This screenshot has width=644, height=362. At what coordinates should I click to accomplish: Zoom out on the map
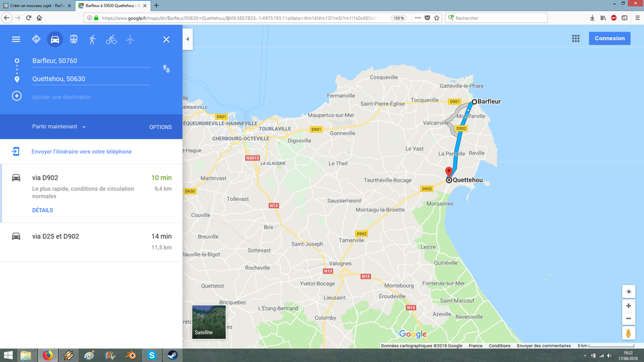tap(629, 318)
